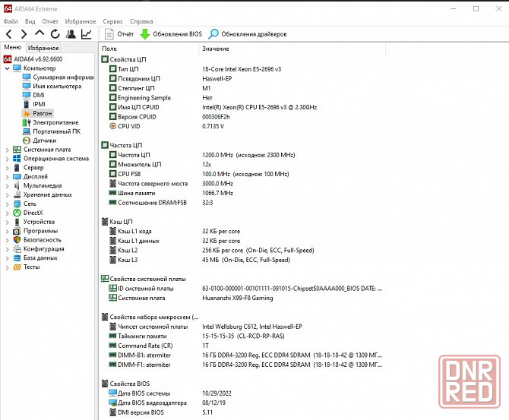The image size is (509, 420).
Task: Select the IPMI tree item
Action: coord(34,104)
